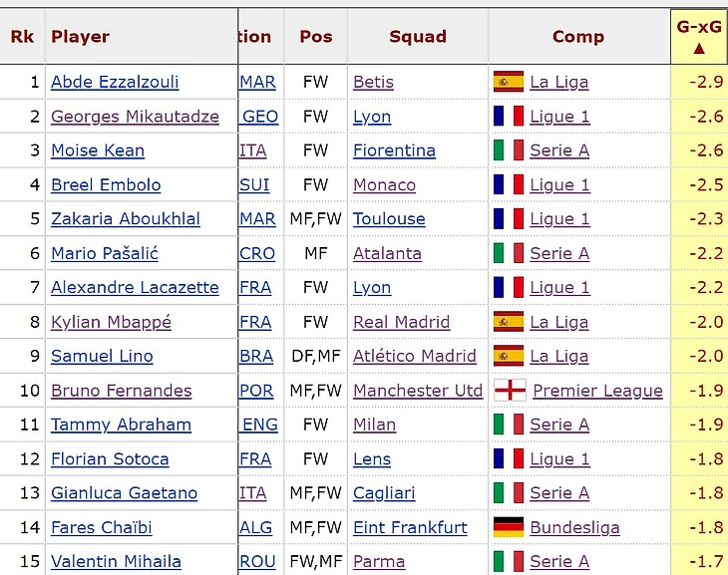Sort by the Rk column header

click(22, 37)
